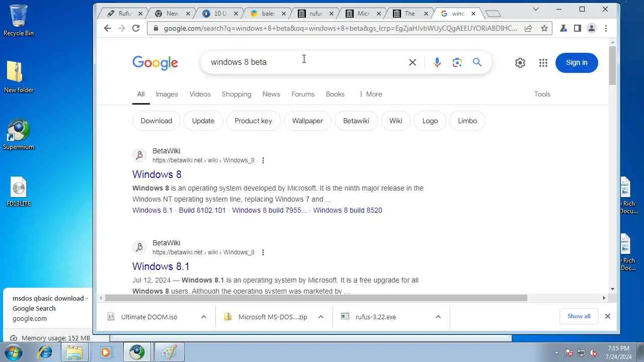644x362 pixels.
Task: Open the Chrome three-dot menu
Action: [x=606, y=28]
